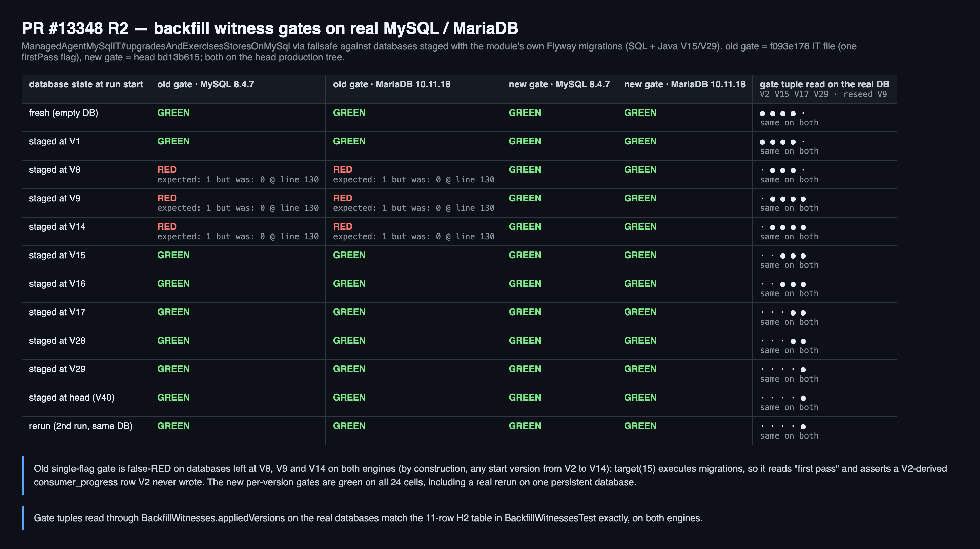This screenshot has height=549, width=980.
Task: Click the 'fresh (empty DB)' row label
Action: 63,113
